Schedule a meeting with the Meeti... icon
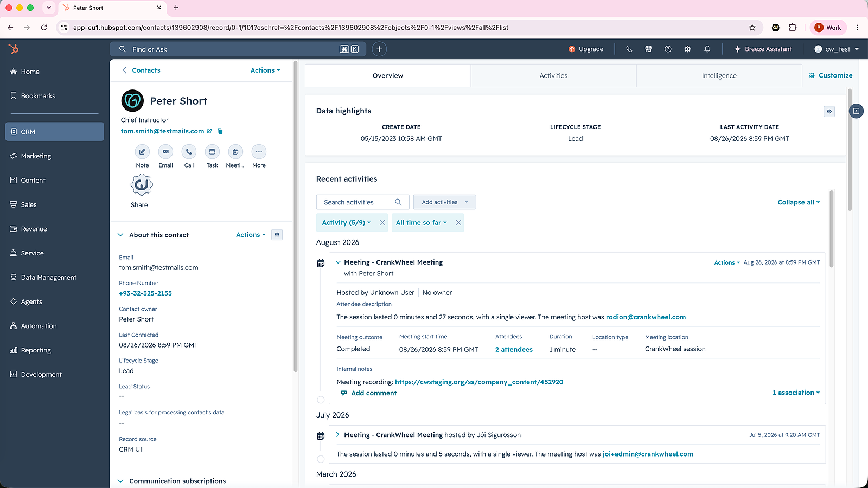Image resolution: width=868 pixels, height=488 pixels. [x=235, y=152]
